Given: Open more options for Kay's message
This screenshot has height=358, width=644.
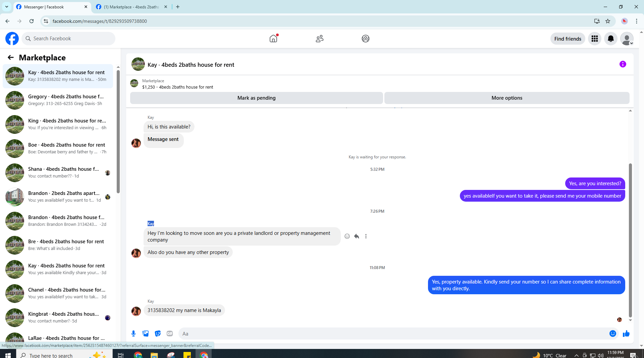Looking at the screenshot, I should [x=366, y=236].
